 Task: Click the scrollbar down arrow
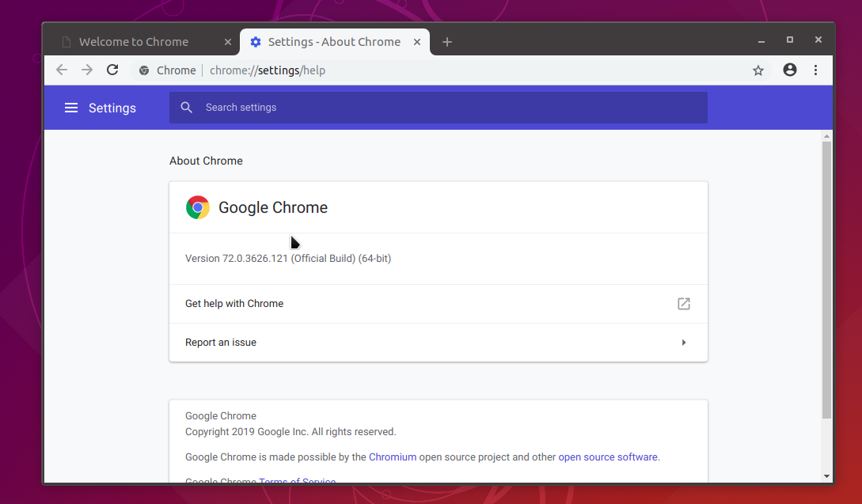(826, 476)
